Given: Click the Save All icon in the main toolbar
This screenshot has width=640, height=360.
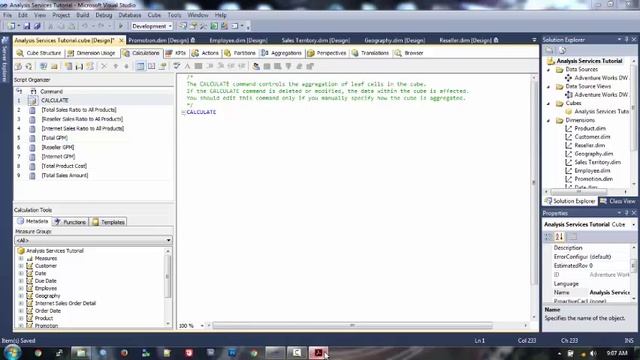Looking at the screenshot, I should coord(37,26).
